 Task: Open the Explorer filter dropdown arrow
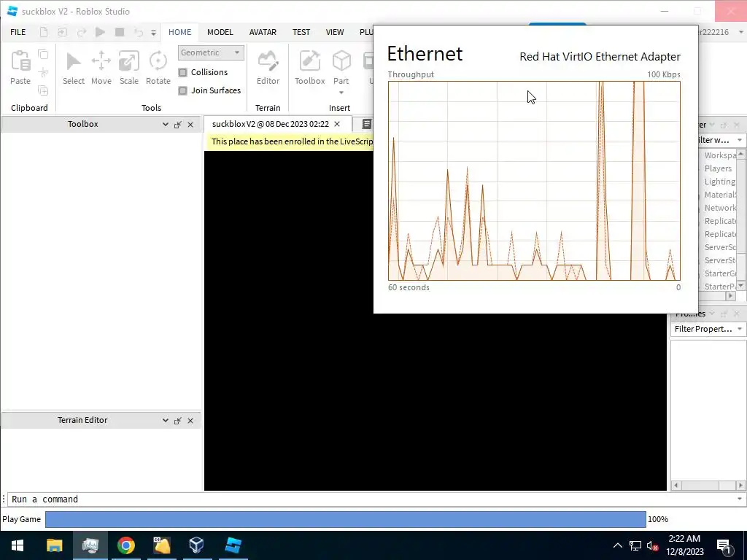point(740,140)
